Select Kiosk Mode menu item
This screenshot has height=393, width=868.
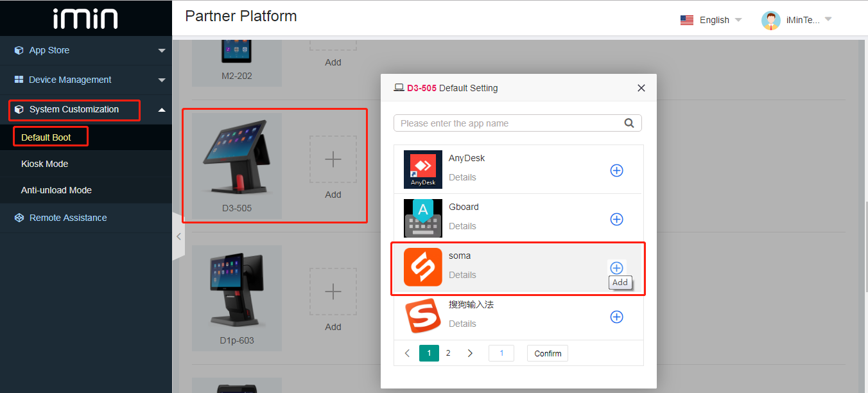86,164
